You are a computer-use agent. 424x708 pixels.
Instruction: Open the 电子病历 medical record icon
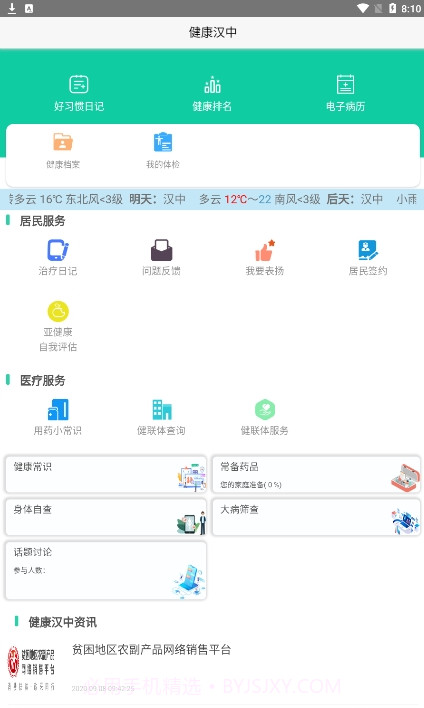click(x=345, y=84)
